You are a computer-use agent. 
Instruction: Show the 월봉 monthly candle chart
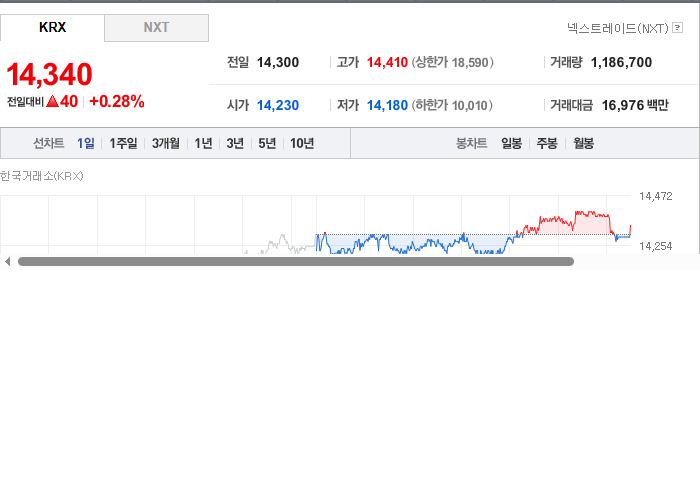click(583, 143)
